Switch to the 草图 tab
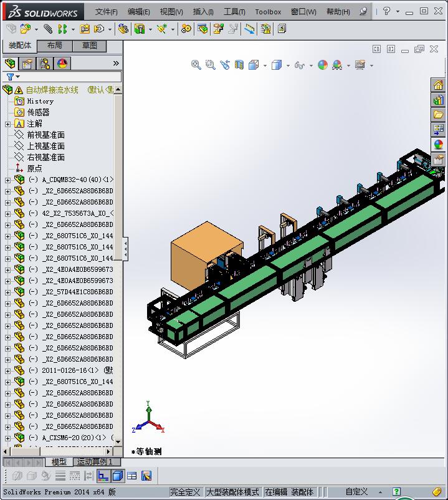The height and width of the screenshot is (500, 448). [90, 46]
